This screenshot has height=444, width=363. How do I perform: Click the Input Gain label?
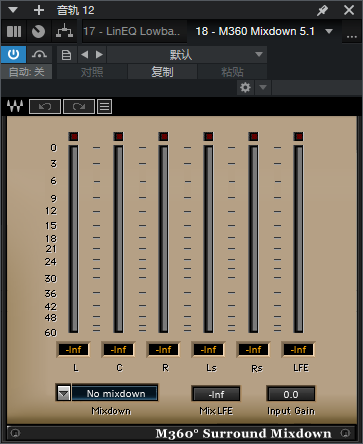tap(291, 411)
